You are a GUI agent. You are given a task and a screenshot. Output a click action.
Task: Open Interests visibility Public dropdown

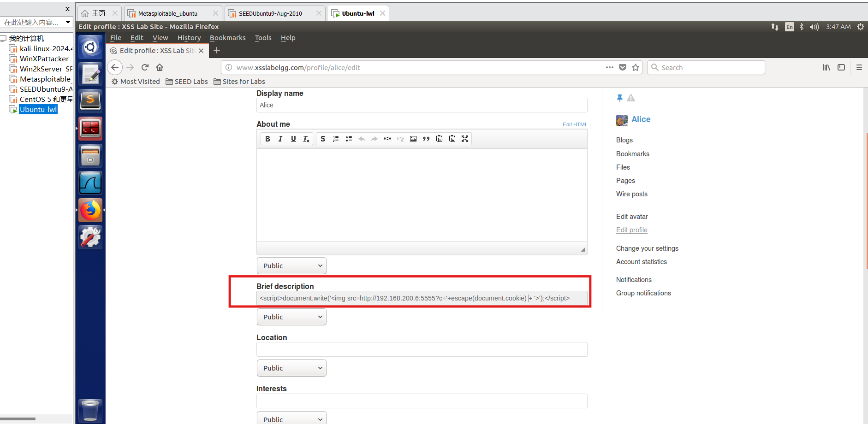click(x=291, y=418)
